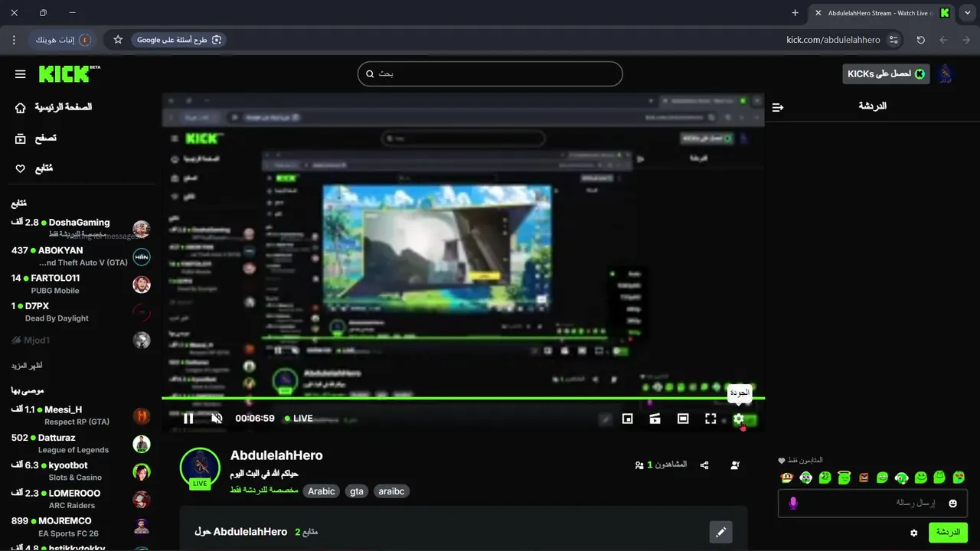Click DoshaGaming's avatar thumbnail

click(142, 229)
